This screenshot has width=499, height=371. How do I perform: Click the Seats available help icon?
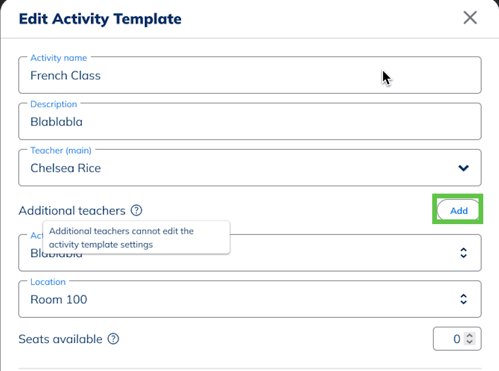113,339
